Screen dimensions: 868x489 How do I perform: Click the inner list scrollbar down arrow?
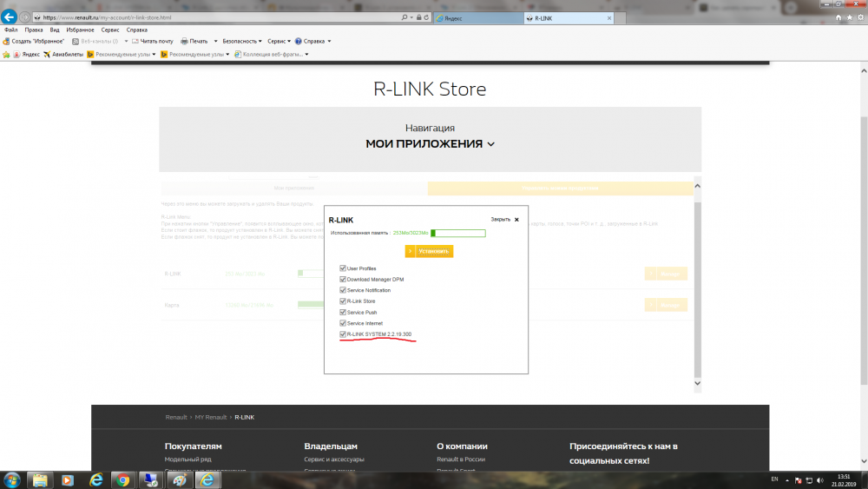[698, 383]
